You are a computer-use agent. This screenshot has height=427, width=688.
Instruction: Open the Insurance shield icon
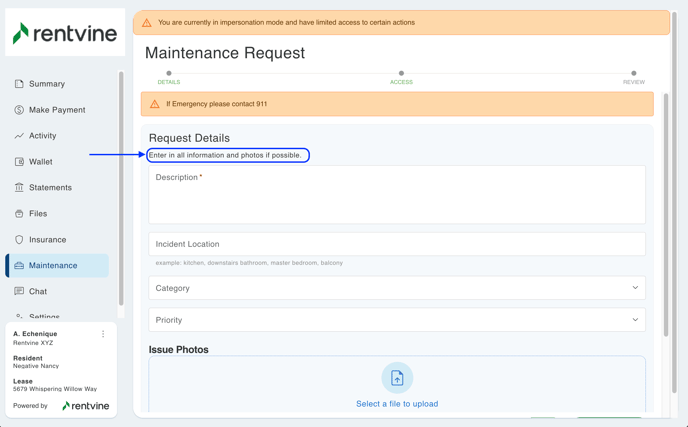19,240
